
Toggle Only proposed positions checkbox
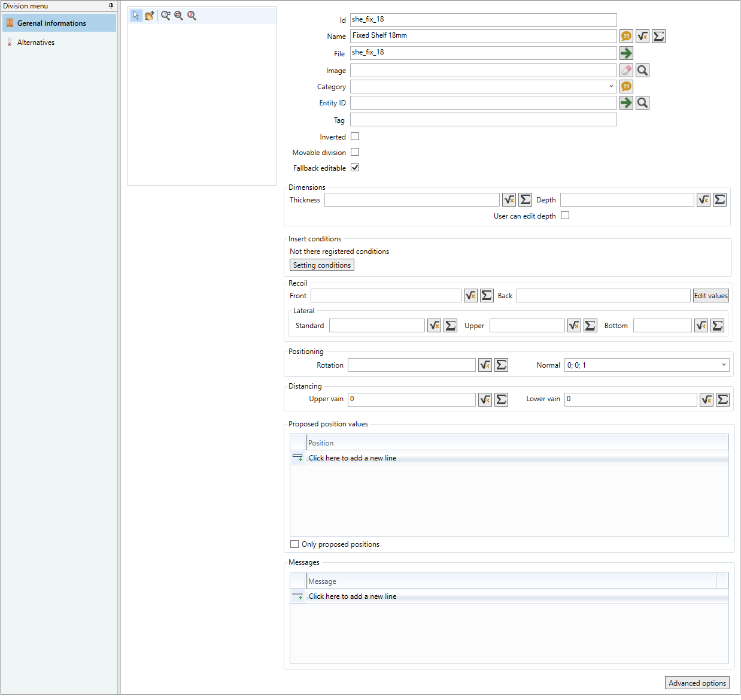tap(294, 544)
